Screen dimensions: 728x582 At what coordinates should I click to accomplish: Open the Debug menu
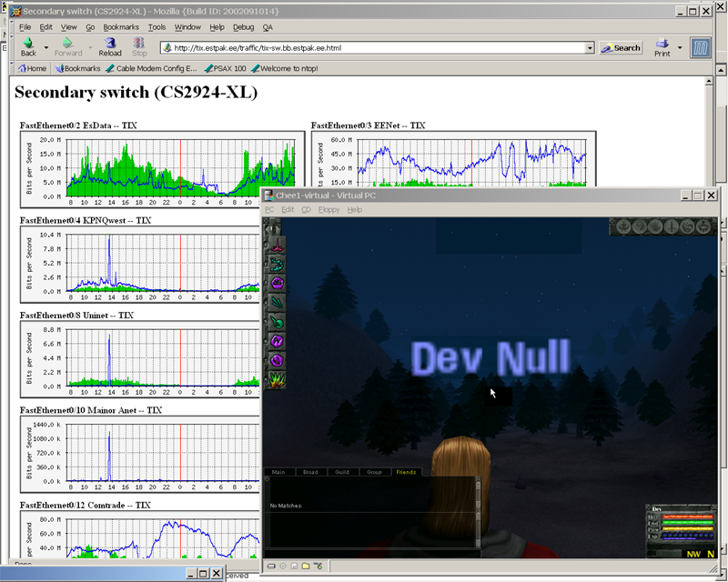point(243,27)
